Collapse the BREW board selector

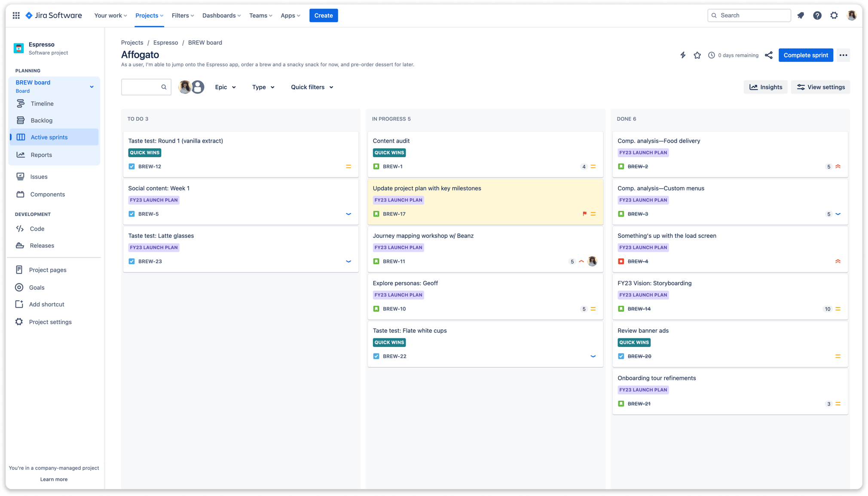tap(92, 86)
